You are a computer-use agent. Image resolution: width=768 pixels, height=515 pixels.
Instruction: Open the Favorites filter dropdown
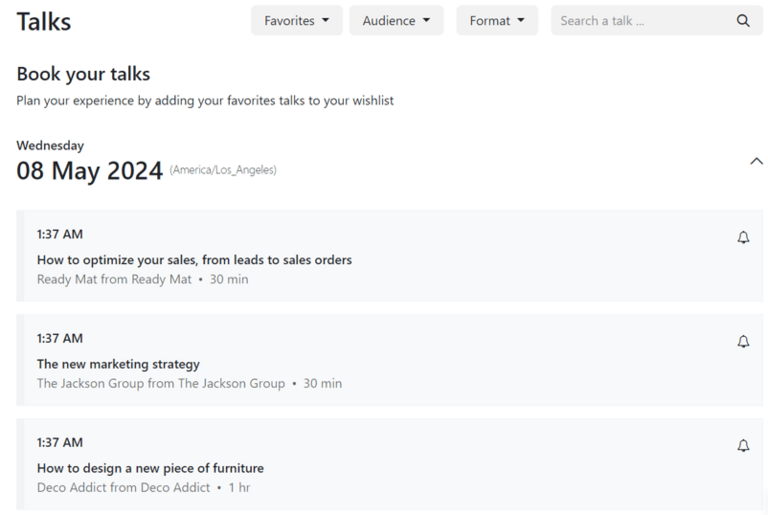(296, 21)
